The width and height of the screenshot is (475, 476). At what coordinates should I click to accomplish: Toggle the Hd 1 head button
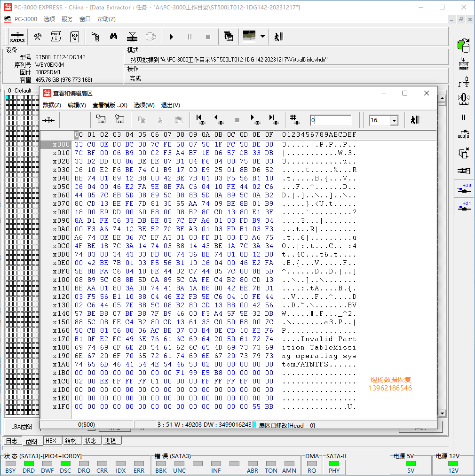tap(464, 206)
